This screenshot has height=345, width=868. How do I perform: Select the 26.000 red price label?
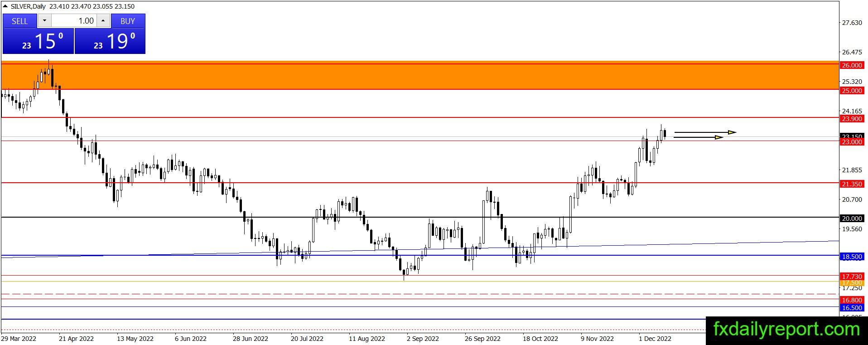tap(852, 65)
